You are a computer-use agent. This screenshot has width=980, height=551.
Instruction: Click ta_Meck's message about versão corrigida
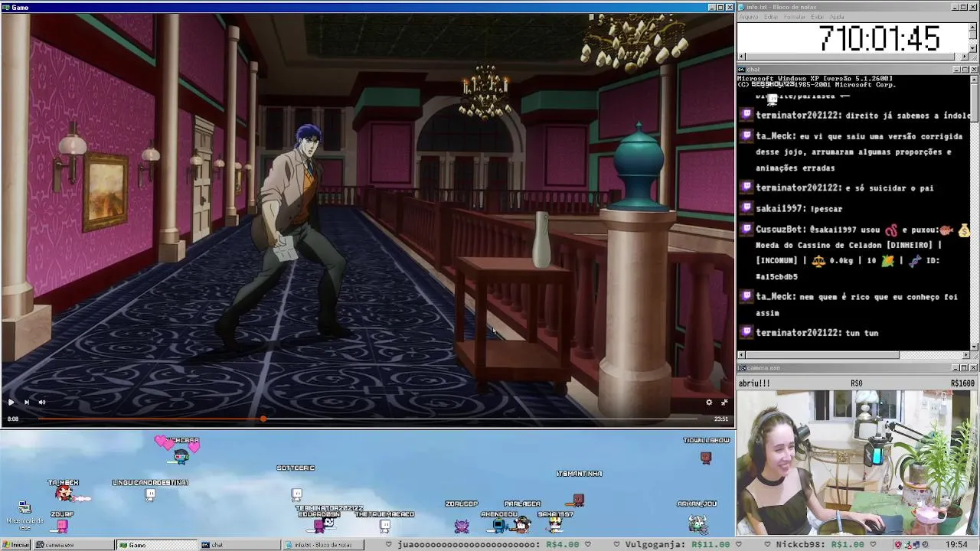[859, 152]
